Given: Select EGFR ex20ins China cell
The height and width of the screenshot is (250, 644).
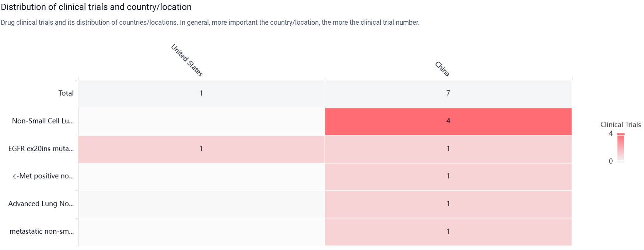Looking at the screenshot, I should point(448,149).
